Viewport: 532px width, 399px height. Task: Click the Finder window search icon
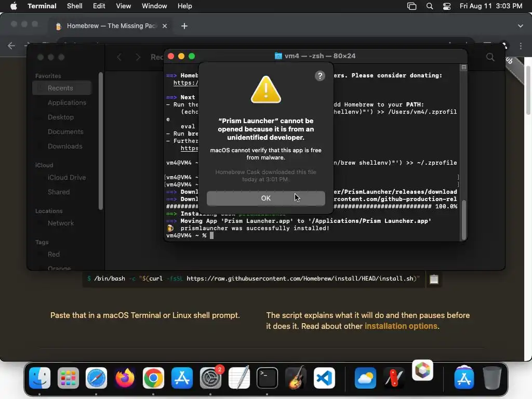click(x=490, y=57)
